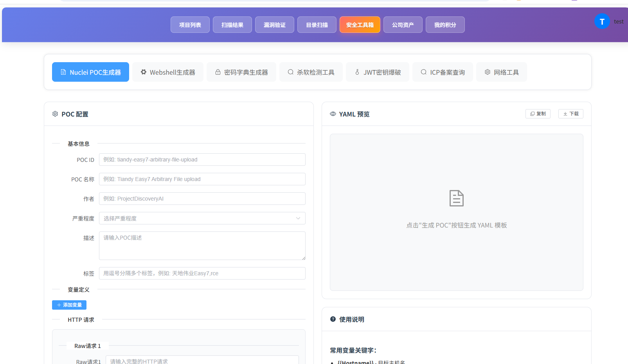Viewport: 628px width, 364px height.
Task: Expand the 严重程度 dropdown
Action: click(x=202, y=218)
